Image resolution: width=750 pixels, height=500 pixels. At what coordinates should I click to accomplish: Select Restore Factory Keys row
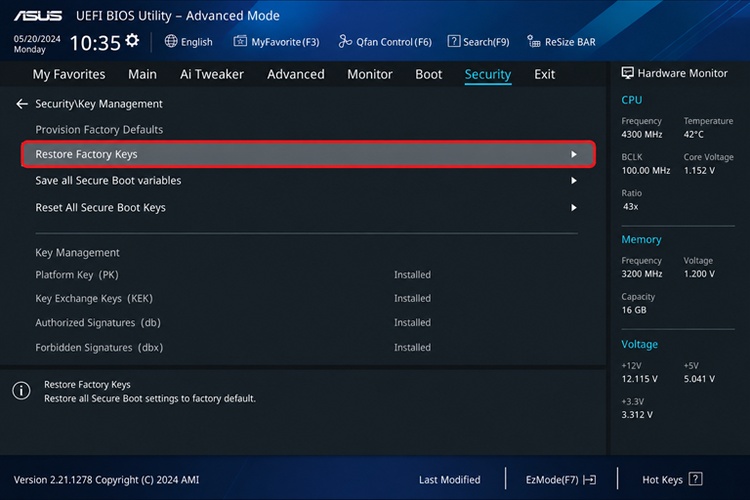tap(308, 154)
